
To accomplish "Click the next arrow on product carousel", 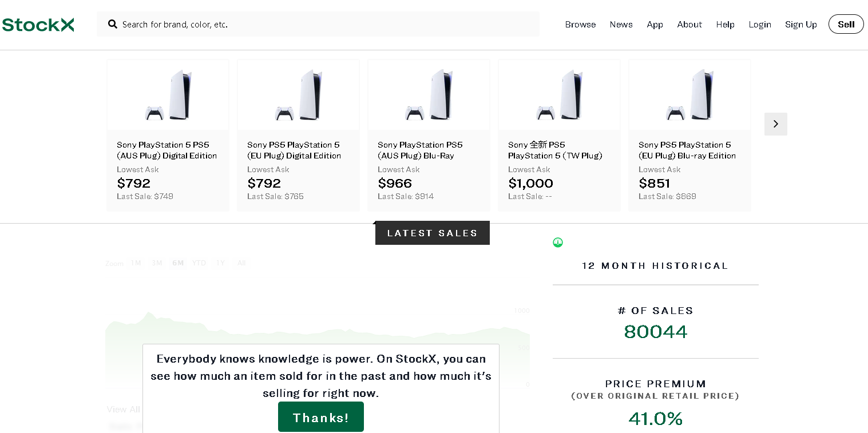I will point(775,124).
